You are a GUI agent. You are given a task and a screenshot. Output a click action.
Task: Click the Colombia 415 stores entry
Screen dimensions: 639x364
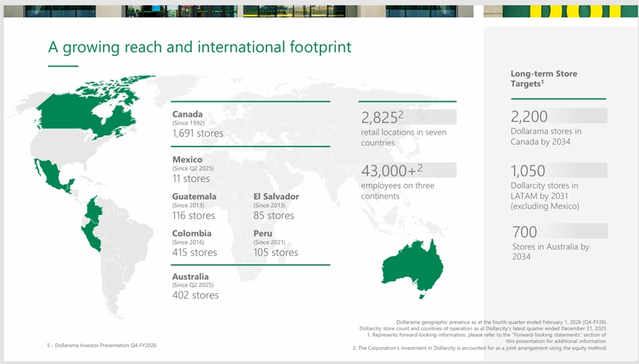(x=195, y=243)
